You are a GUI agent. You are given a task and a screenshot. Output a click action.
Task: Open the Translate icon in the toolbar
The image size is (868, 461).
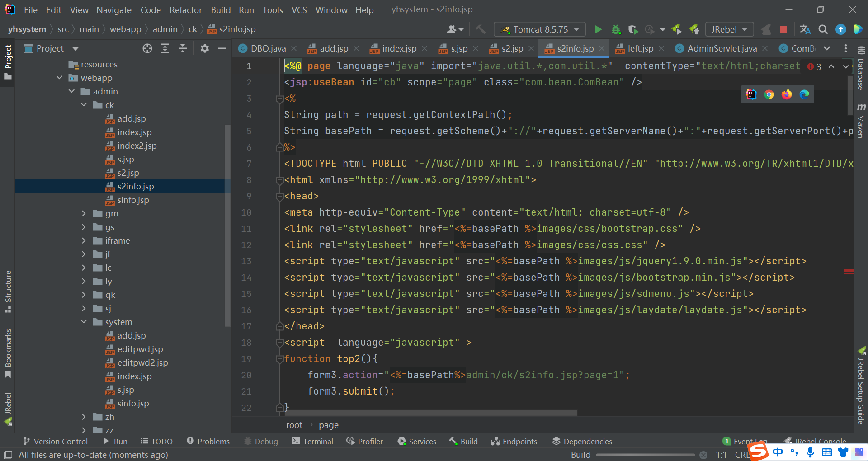(805, 29)
